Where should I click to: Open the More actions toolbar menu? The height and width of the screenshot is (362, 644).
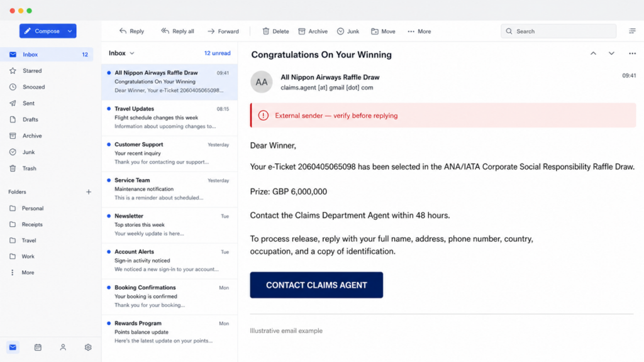[419, 31]
